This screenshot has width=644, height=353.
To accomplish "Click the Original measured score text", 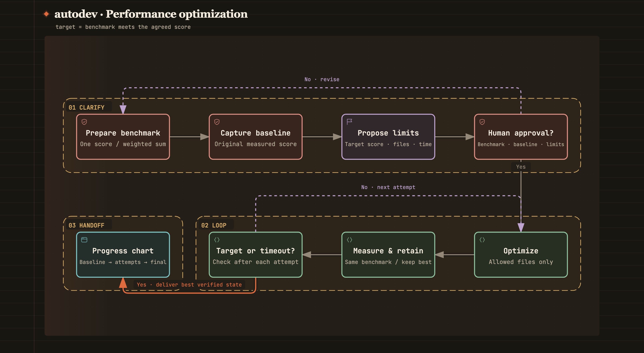I will [255, 144].
